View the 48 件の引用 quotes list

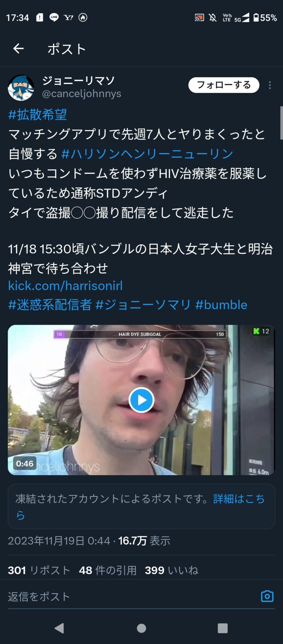coord(108,570)
